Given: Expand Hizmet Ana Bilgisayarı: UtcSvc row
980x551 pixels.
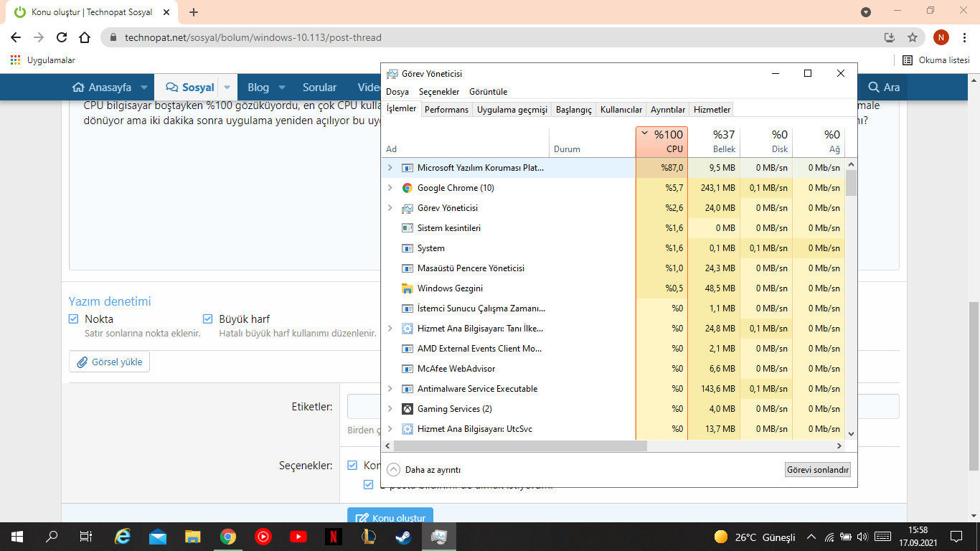Looking at the screenshot, I should (x=390, y=429).
